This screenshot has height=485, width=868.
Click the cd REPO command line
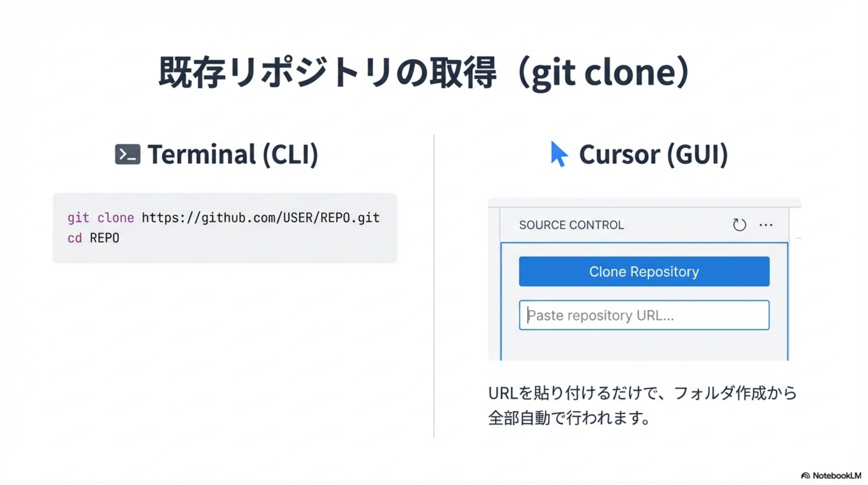(x=93, y=238)
